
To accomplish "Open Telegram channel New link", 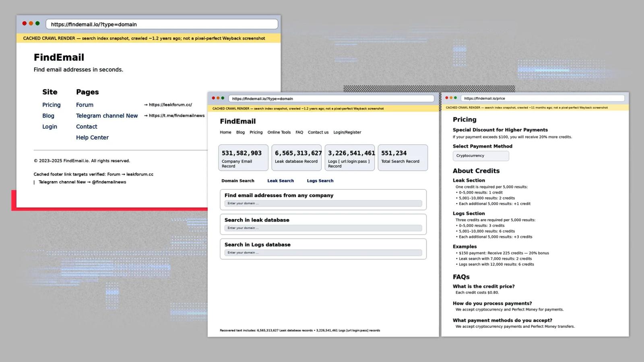I will click(x=107, y=115).
